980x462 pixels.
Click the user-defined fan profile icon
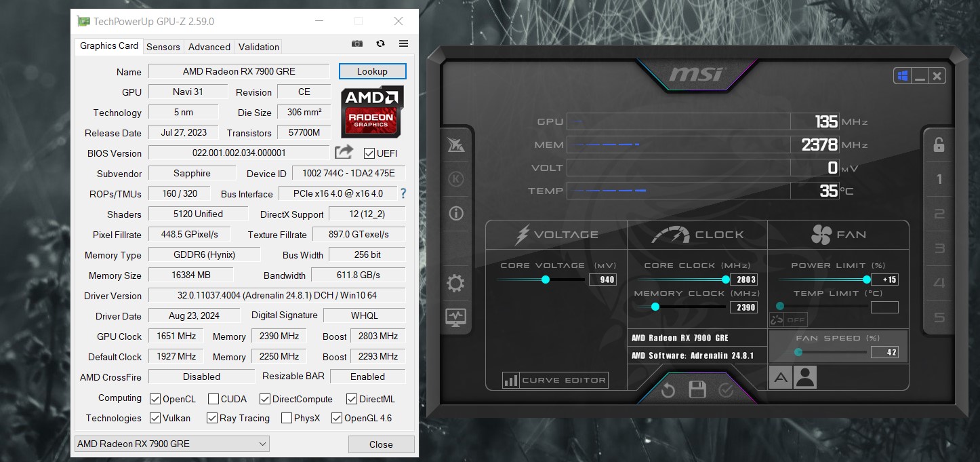805,378
